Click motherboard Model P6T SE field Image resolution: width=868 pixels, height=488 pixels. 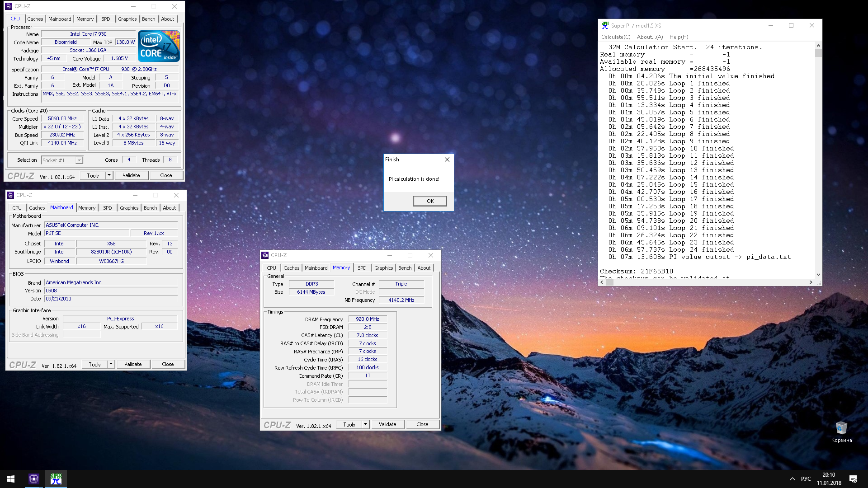click(x=86, y=233)
